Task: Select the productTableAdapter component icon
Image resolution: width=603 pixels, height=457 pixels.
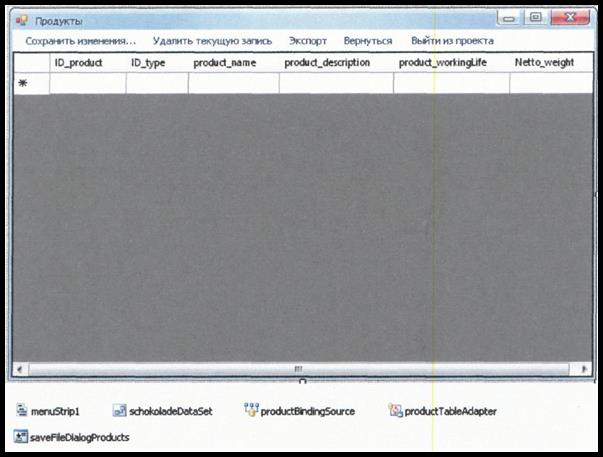Action: pyautogui.click(x=395, y=410)
